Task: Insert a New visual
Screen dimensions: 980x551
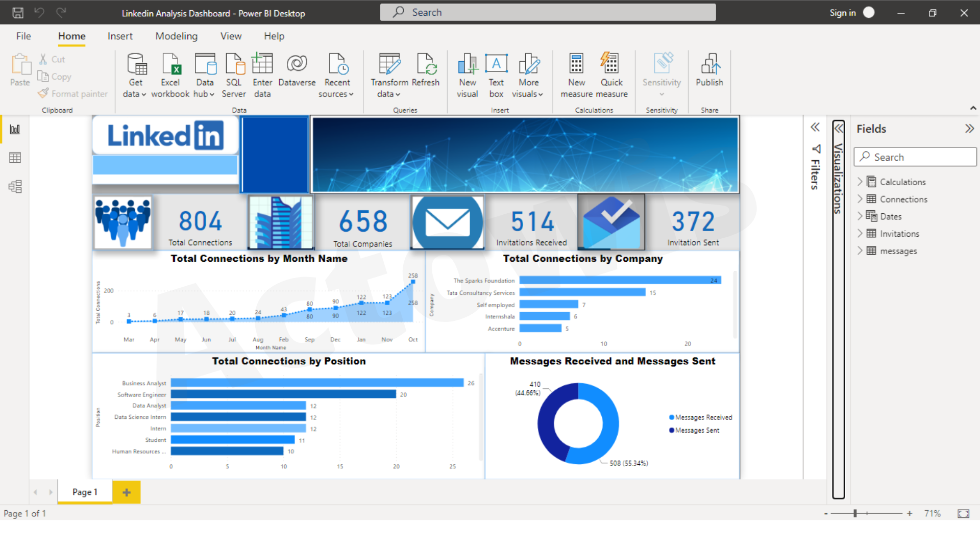Action: coord(468,76)
